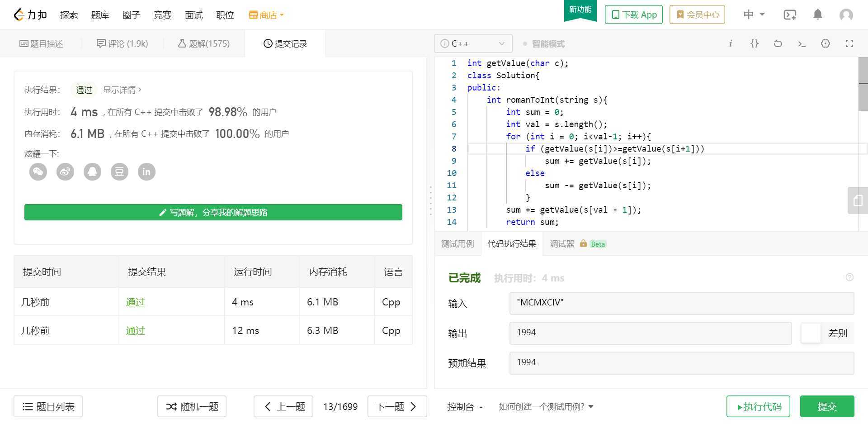The height and width of the screenshot is (424, 868).
Task: Open the C++ language dropdown
Action: pos(473,43)
